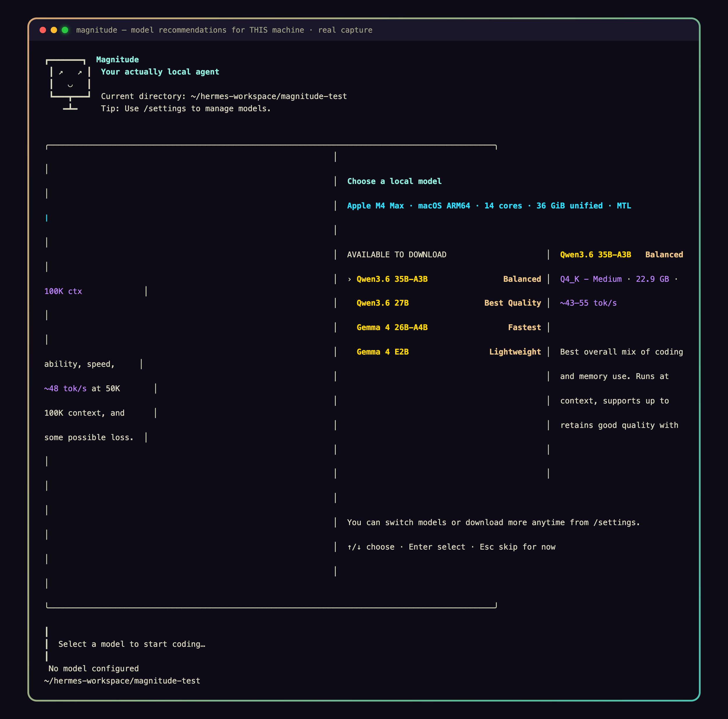Click the Magnitude title text

click(117, 59)
